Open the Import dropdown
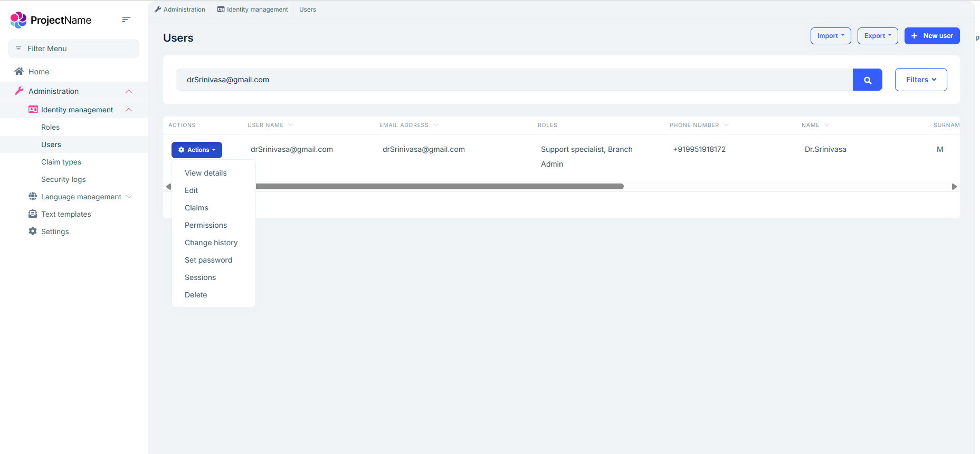The width and height of the screenshot is (980, 454). pos(830,36)
